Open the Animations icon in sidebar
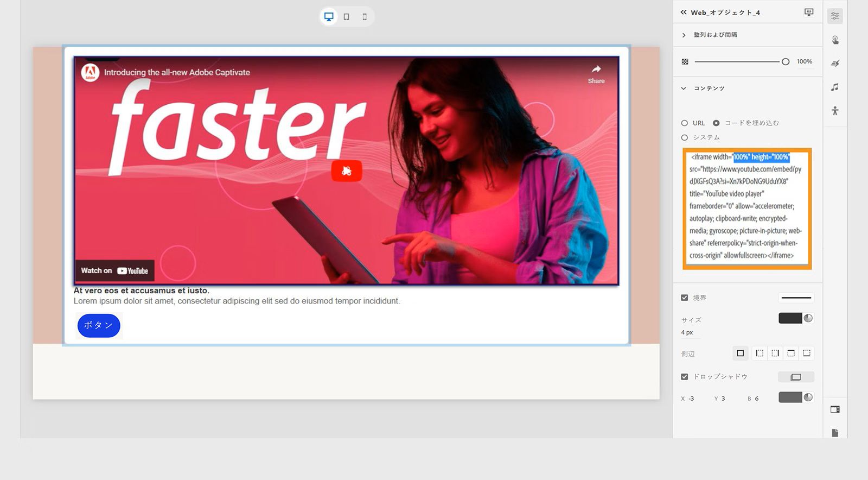Viewport: 868px width, 480px height. click(835, 64)
